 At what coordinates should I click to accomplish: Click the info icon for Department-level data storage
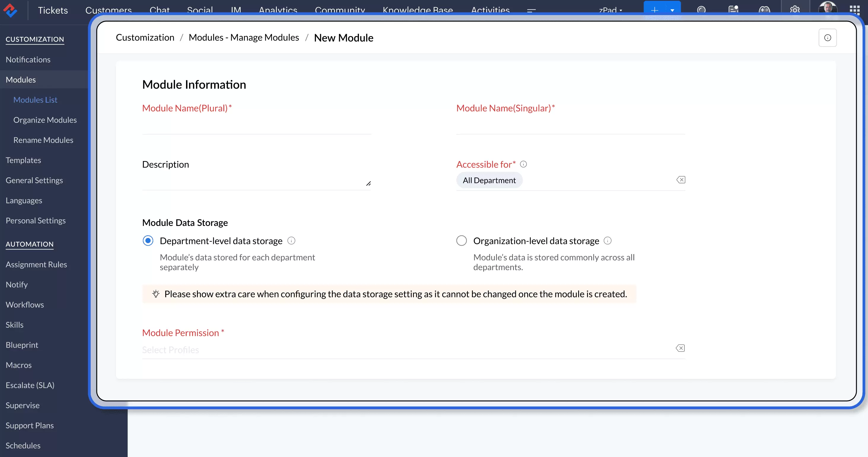(291, 241)
